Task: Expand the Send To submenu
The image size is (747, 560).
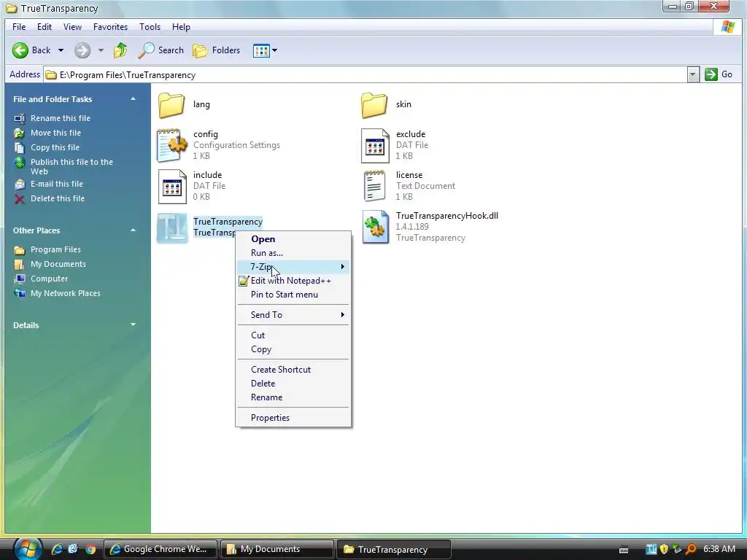Action: (293, 315)
